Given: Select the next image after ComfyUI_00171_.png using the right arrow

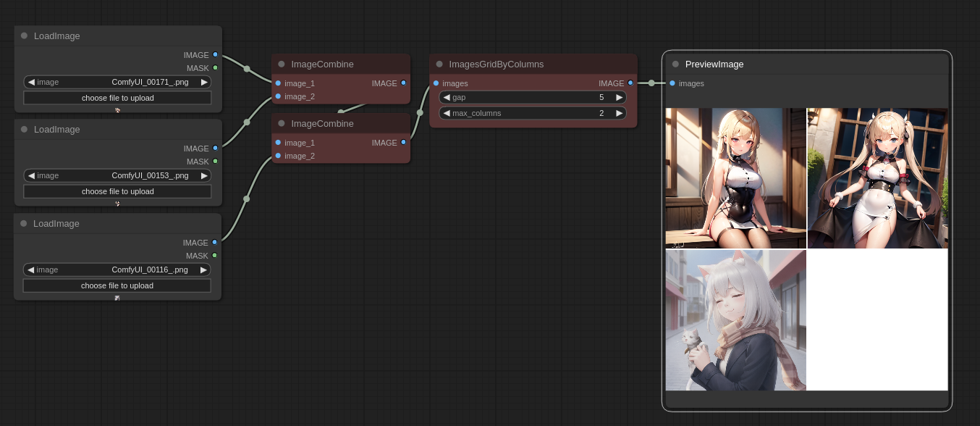Looking at the screenshot, I should click(204, 82).
